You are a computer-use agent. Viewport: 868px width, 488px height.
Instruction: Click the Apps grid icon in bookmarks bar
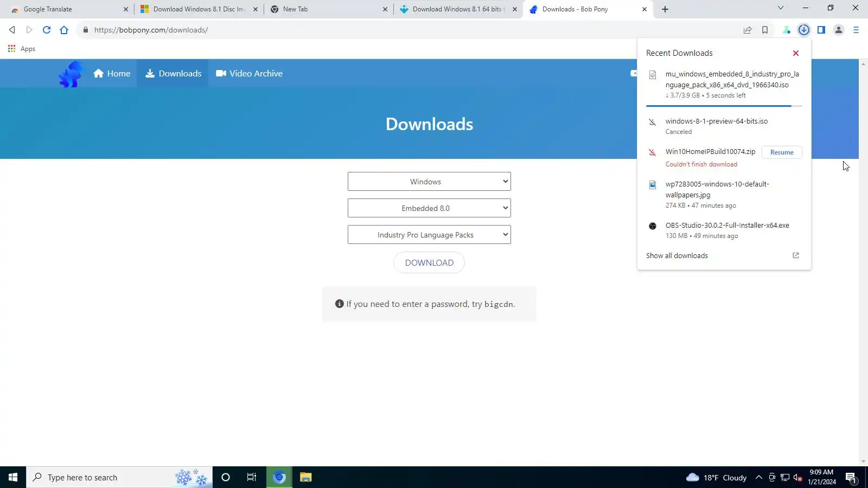pyautogui.click(x=11, y=49)
